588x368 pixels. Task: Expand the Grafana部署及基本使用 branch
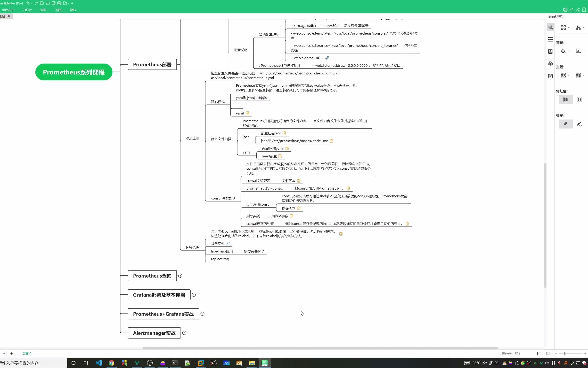click(194, 295)
